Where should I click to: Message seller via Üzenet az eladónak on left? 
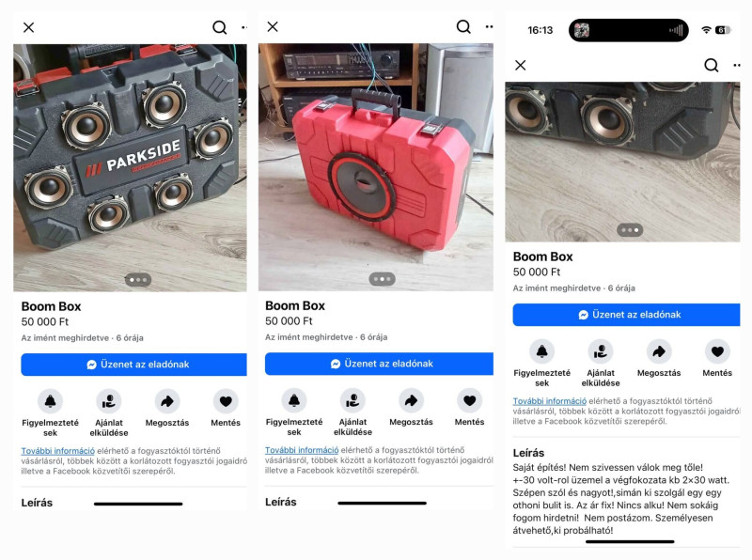(133, 365)
